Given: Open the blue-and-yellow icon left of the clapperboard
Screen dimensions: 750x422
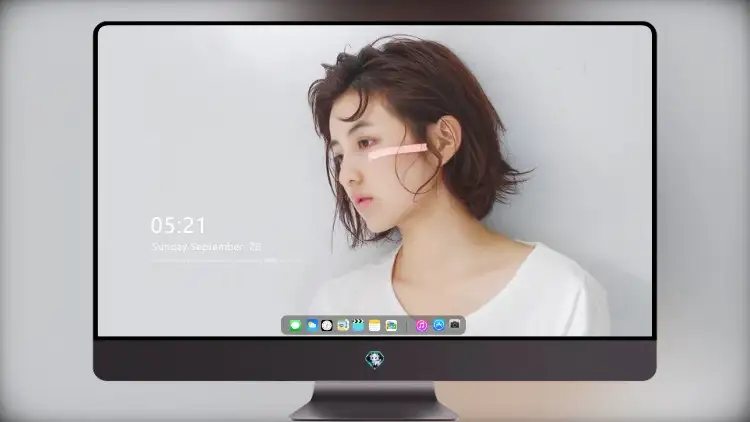Looking at the screenshot, I should pos(342,325).
